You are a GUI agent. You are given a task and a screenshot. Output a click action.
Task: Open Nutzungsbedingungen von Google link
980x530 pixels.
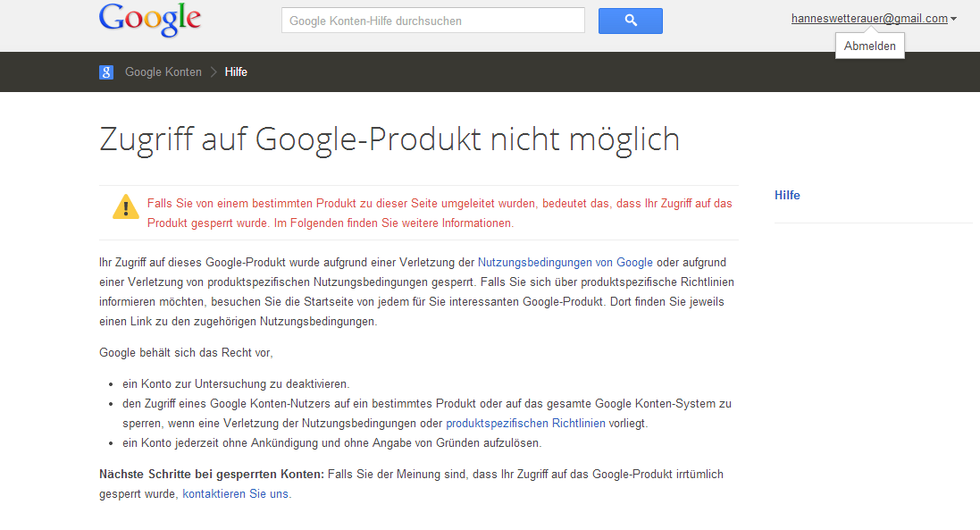565,263
